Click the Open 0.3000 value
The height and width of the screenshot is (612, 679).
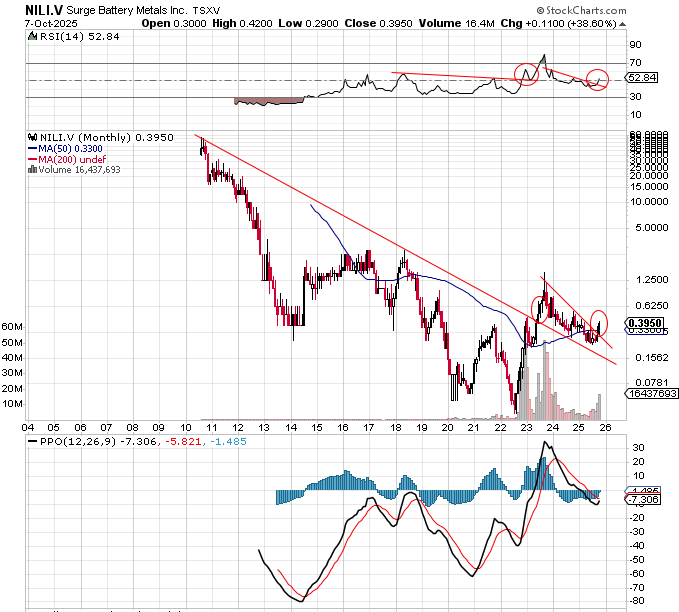tap(174, 23)
